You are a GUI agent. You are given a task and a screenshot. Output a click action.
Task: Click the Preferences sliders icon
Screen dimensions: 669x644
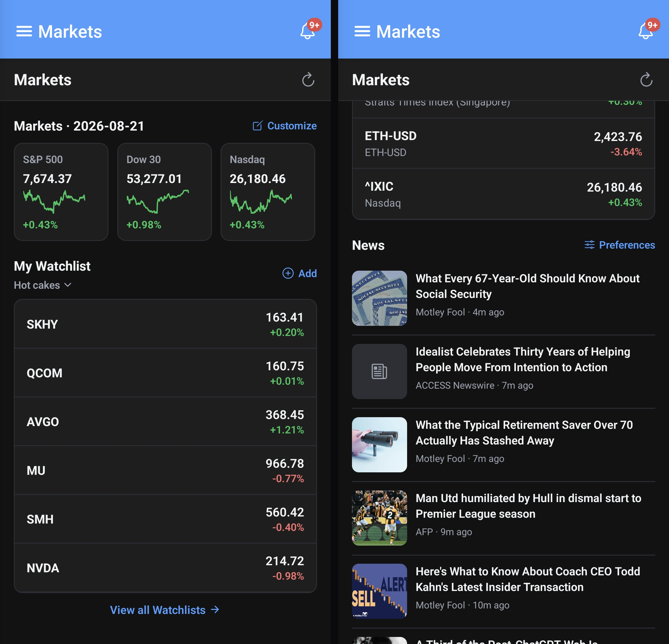coord(589,245)
